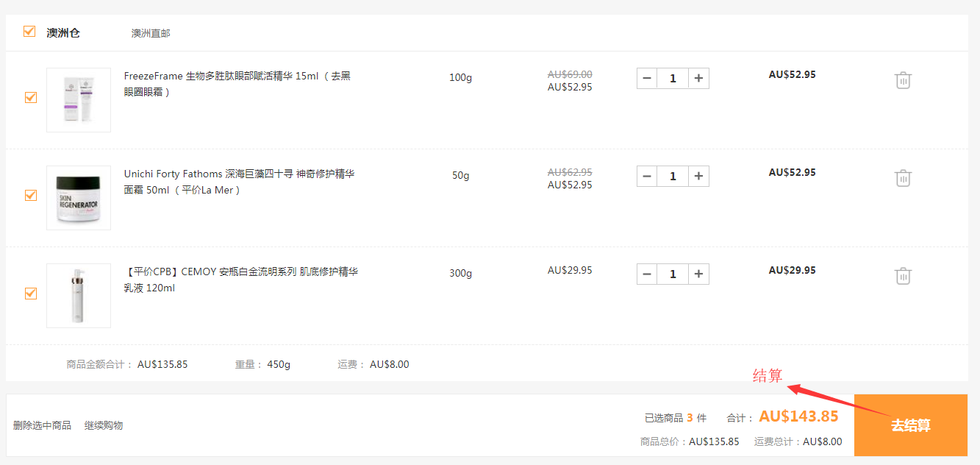The width and height of the screenshot is (980, 465).
Task: Click the 去结算 checkout button
Action: [x=910, y=425]
